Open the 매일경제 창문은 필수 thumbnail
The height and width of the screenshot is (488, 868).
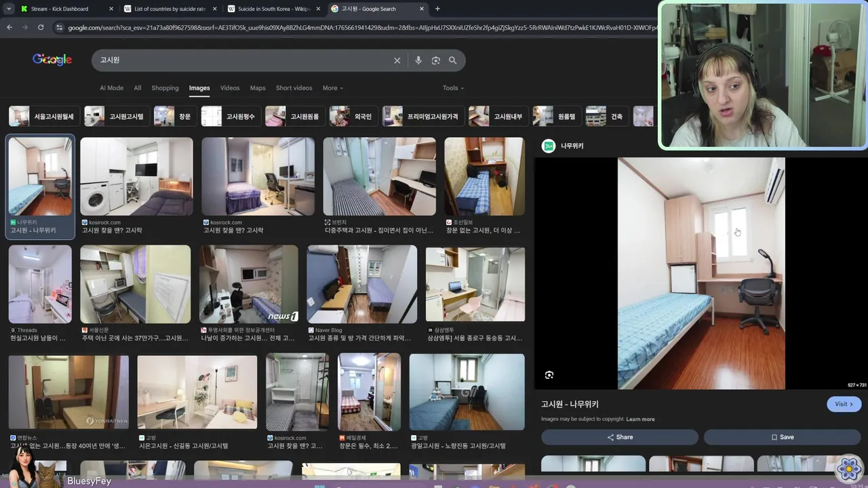pyautogui.click(x=370, y=392)
